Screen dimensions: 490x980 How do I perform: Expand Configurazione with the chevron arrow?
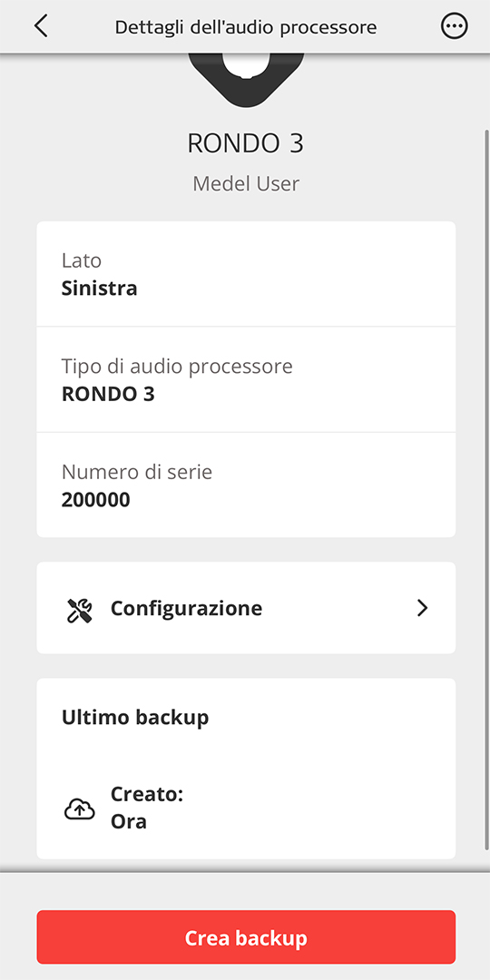pos(423,608)
